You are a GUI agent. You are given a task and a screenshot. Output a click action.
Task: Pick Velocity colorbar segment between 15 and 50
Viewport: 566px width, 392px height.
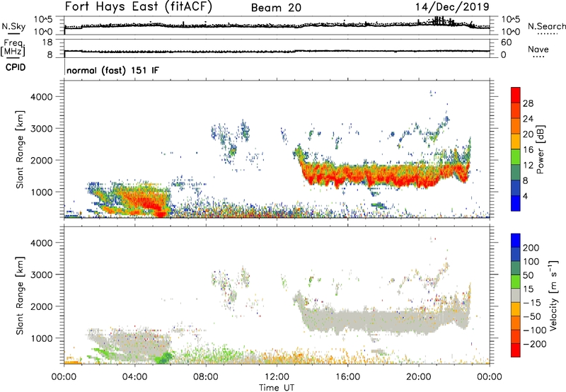pyautogui.click(x=516, y=282)
